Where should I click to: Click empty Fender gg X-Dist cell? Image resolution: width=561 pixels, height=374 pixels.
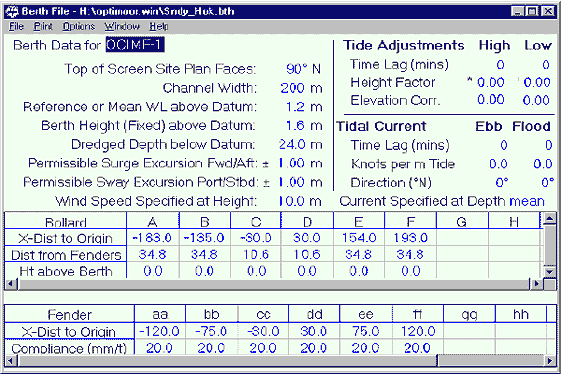pos(469,331)
